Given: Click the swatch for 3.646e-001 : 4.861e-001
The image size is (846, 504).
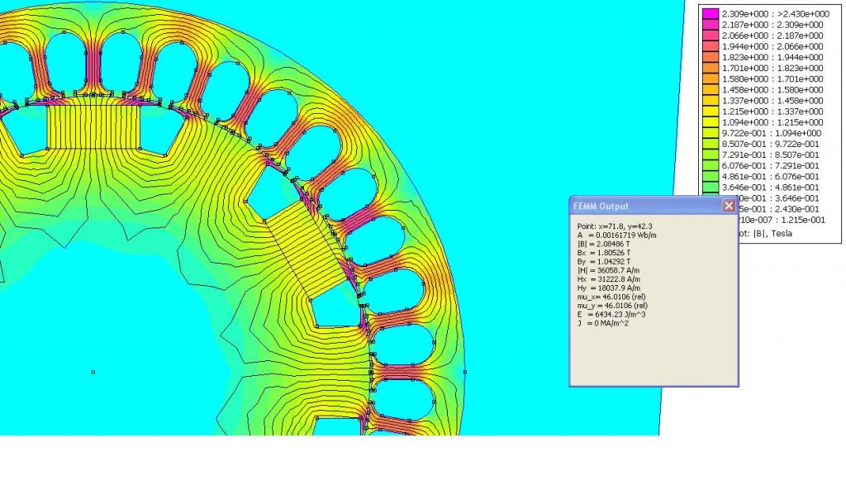Looking at the screenshot, I should 711,188.
